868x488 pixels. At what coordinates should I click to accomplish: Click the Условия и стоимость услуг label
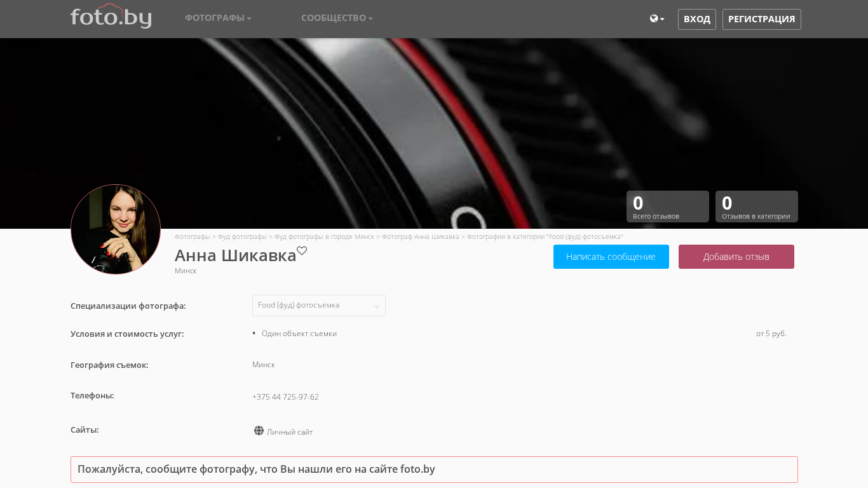[x=127, y=334]
